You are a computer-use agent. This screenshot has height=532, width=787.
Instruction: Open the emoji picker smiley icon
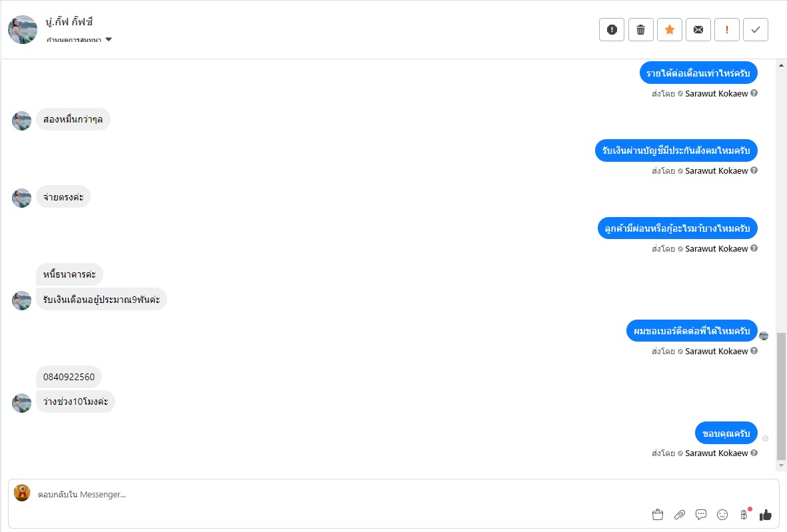(x=722, y=514)
